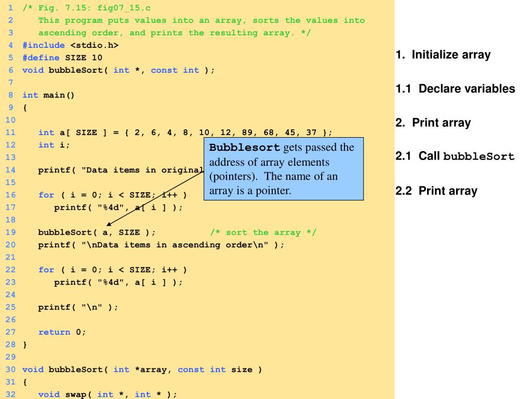Click the 'int i;' declaration line

pos(54,145)
